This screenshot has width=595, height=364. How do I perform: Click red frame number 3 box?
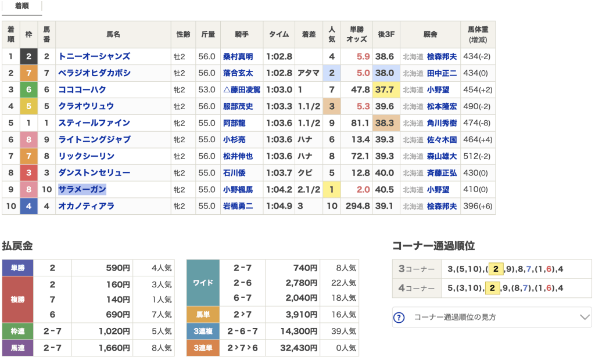(x=29, y=173)
